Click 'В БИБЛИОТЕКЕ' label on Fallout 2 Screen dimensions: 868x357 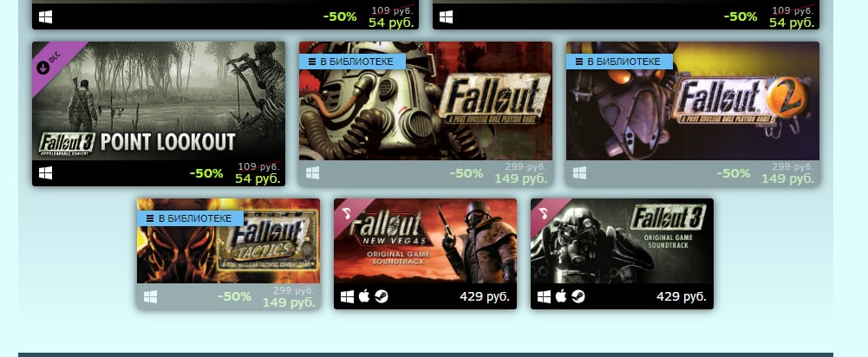pos(619,62)
